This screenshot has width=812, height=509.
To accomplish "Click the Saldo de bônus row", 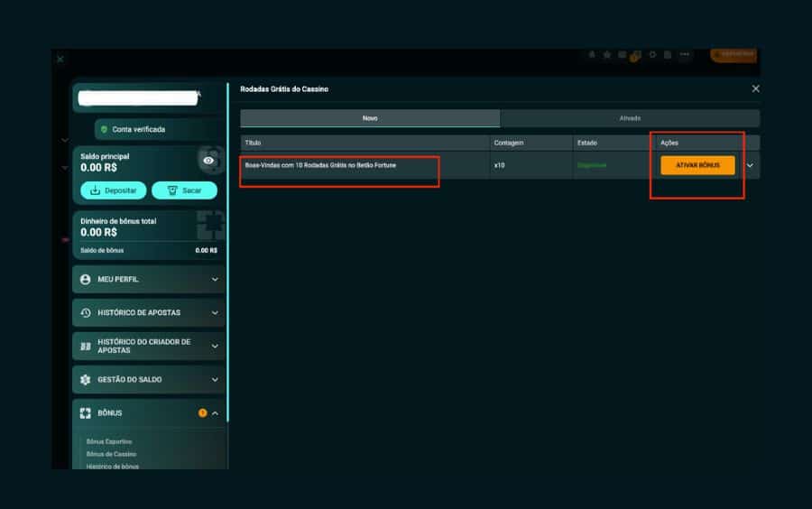I will coord(149,251).
